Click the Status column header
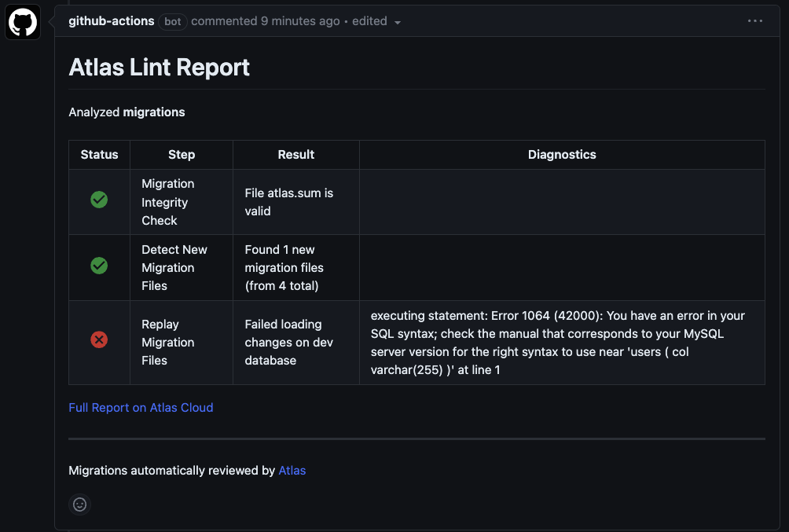This screenshot has width=789, height=532. 99,155
